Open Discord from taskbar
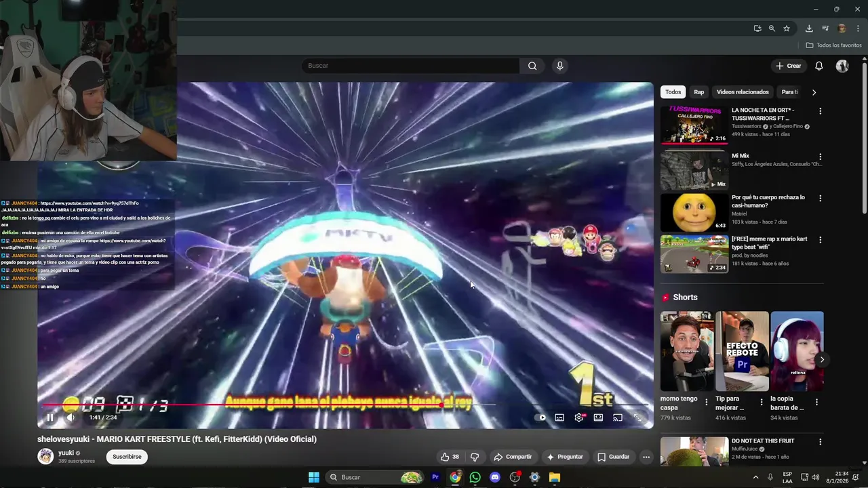 (495, 477)
